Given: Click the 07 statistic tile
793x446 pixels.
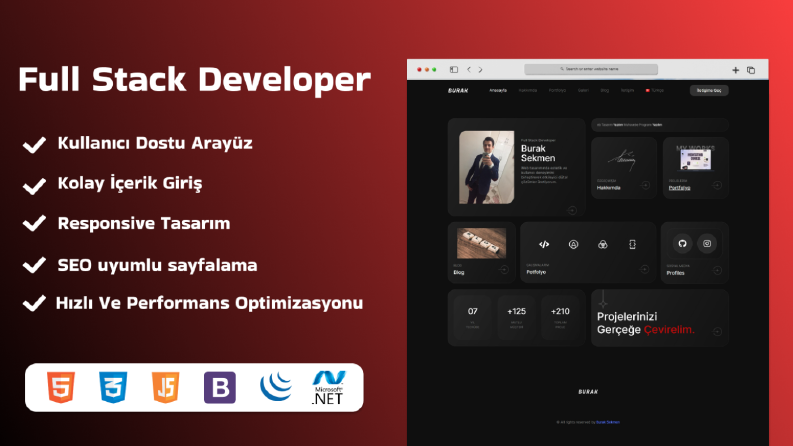Looking at the screenshot, I should 472,318.
